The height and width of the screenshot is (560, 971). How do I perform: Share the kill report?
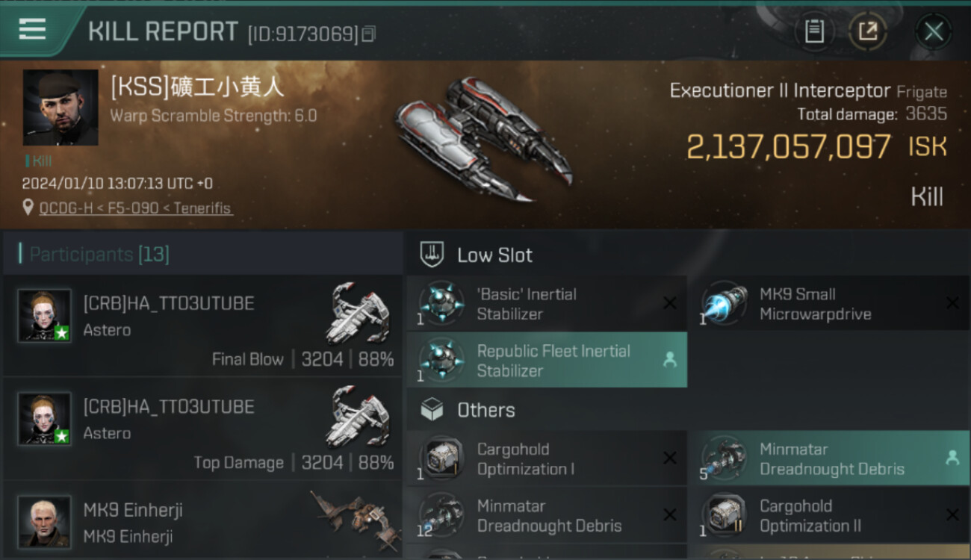point(868,31)
